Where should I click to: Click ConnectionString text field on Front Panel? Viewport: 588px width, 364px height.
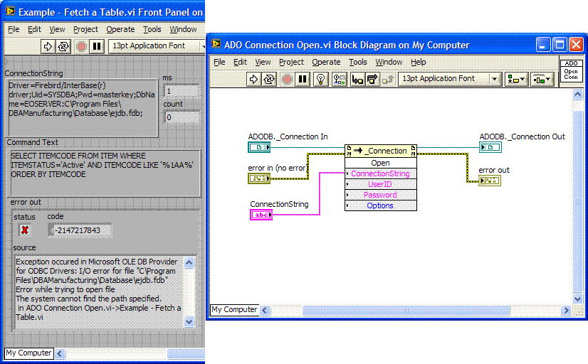coord(82,107)
